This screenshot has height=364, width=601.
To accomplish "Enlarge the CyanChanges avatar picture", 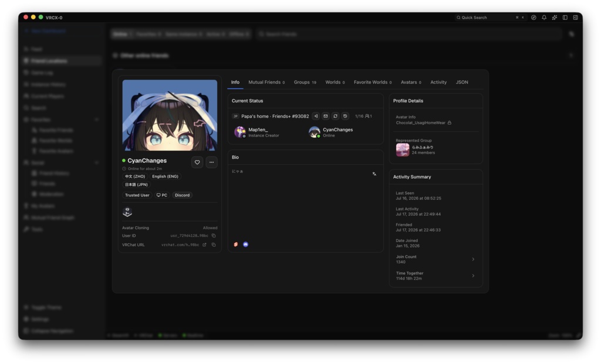I will (170, 115).
